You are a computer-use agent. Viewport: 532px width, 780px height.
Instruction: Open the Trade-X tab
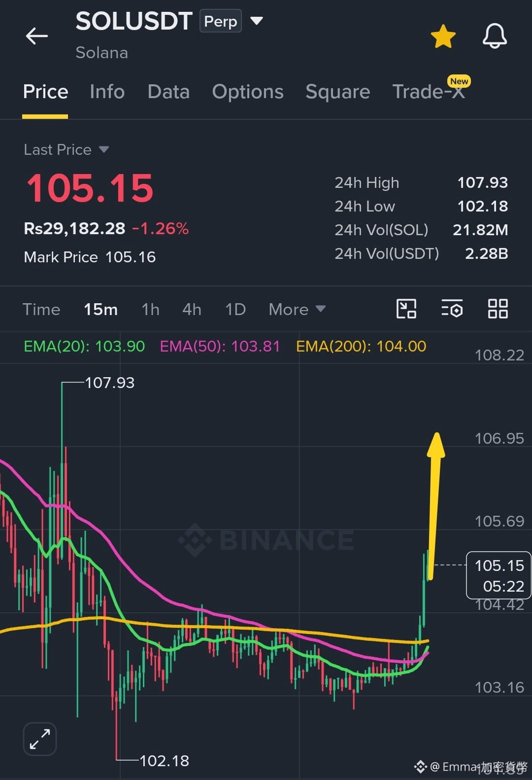click(429, 92)
